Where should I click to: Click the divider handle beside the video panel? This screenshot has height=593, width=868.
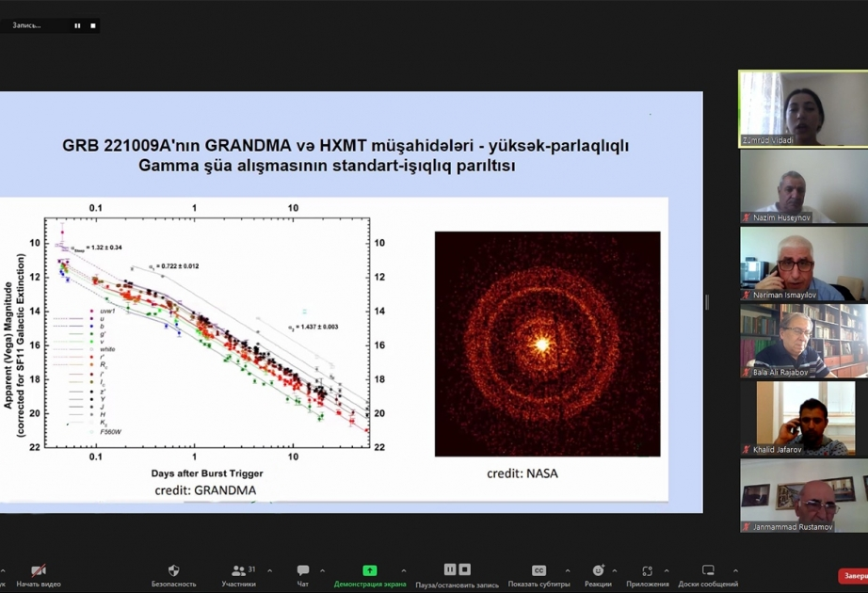click(x=707, y=302)
